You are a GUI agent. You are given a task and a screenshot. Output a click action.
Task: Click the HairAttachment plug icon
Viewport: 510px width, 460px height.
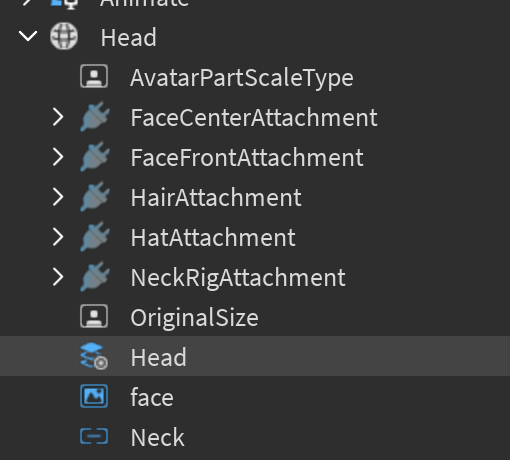(x=95, y=197)
